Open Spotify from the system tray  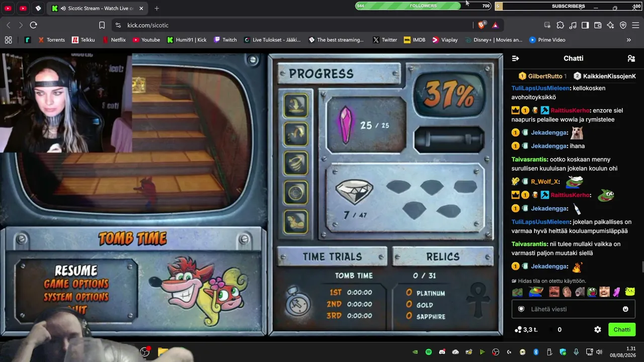point(429,352)
